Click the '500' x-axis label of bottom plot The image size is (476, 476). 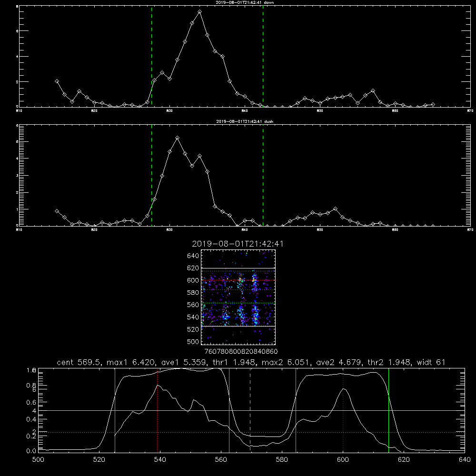38,460
